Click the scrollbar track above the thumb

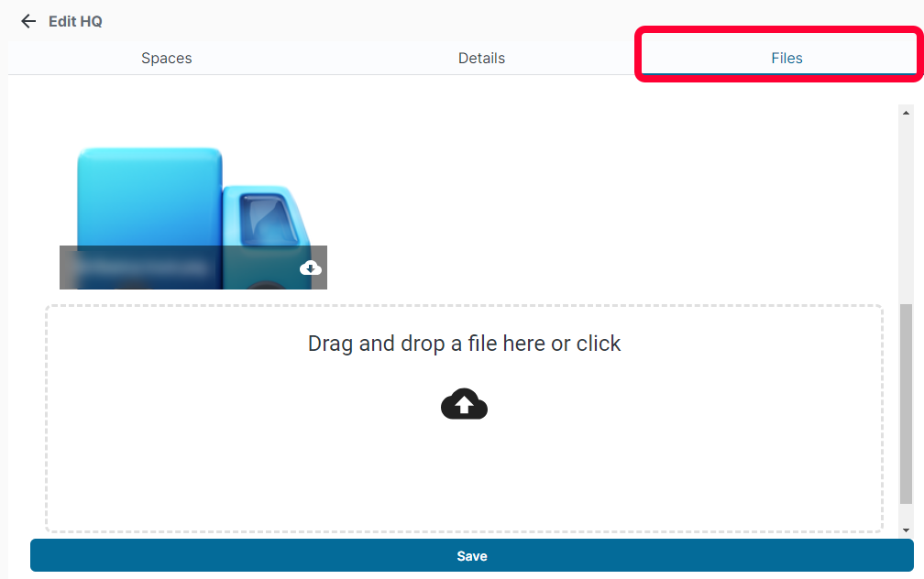pyautogui.click(x=906, y=211)
